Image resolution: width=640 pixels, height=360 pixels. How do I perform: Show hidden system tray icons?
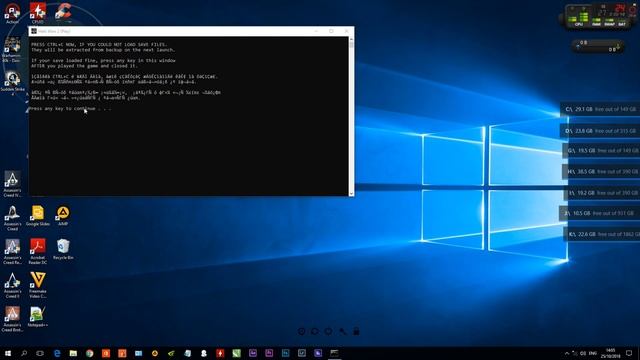tap(567, 353)
